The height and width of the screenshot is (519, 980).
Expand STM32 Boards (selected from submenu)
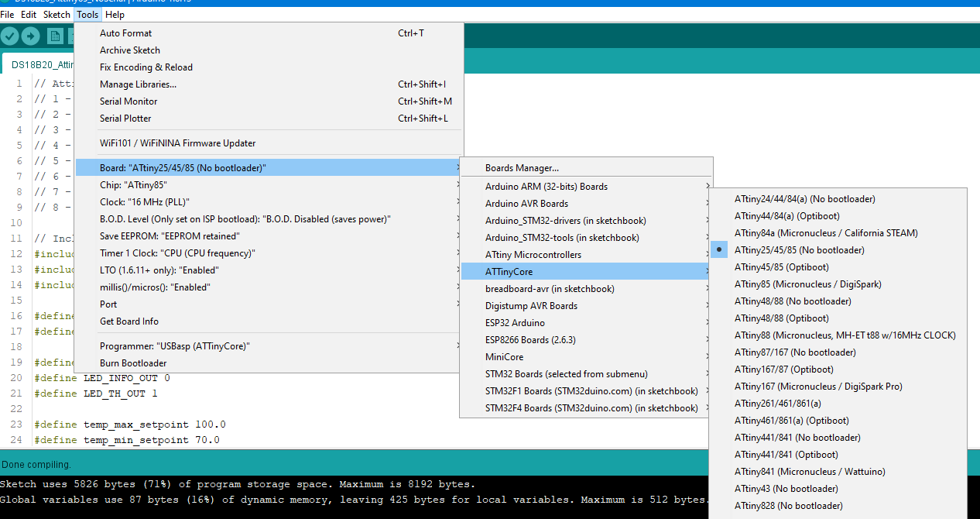coord(586,374)
